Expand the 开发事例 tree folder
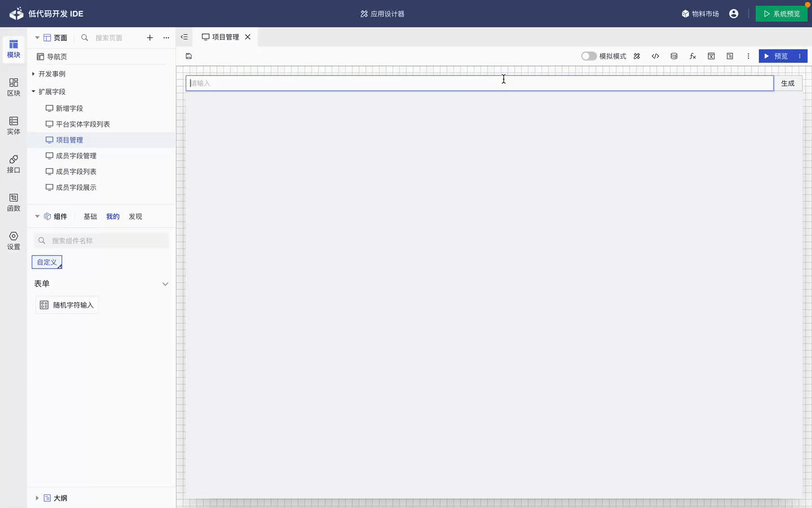Screen dimensions: 812x508 pos(34,74)
